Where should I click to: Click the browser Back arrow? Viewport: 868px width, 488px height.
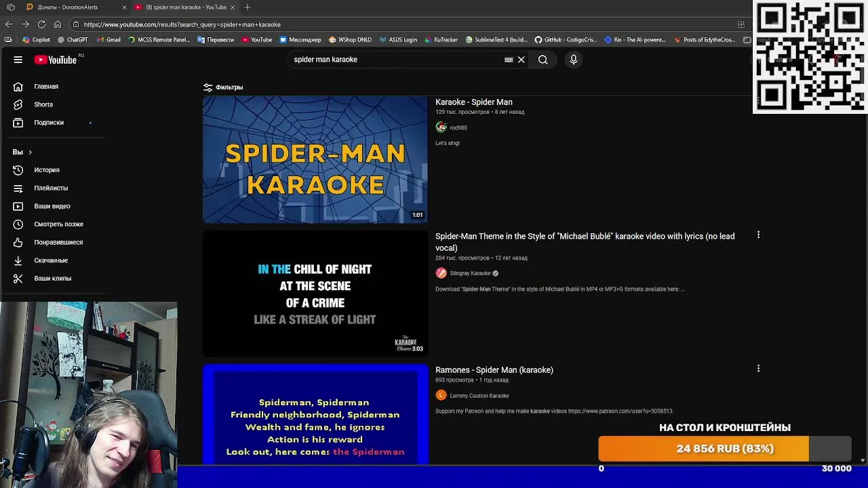click(x=9, y=24)
